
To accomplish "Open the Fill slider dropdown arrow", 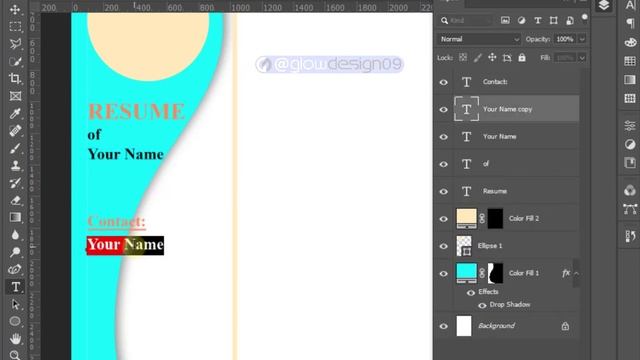I will coord(582,58).
